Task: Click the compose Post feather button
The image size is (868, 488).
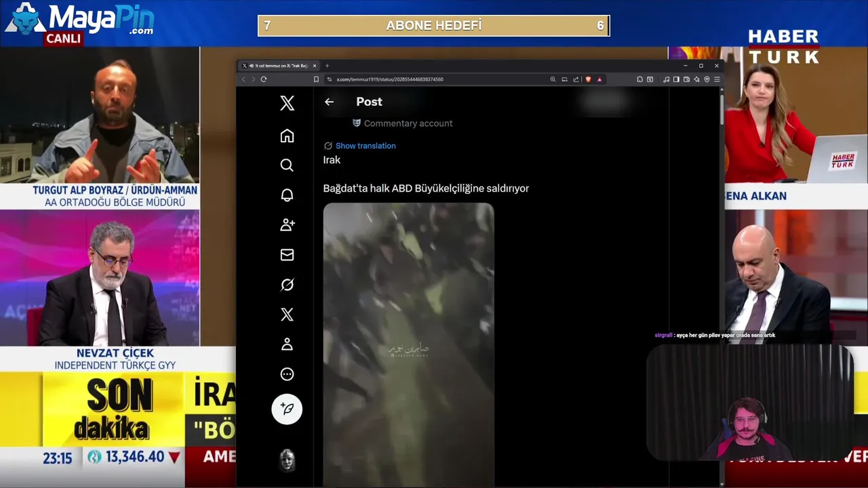Action: click(x=287, y=409)
